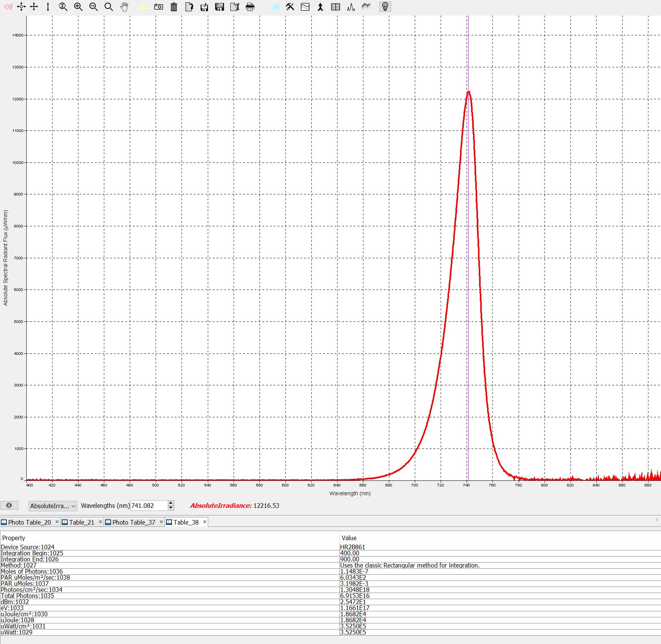
Task: Close the Table_38 tab
Action: 205,522
